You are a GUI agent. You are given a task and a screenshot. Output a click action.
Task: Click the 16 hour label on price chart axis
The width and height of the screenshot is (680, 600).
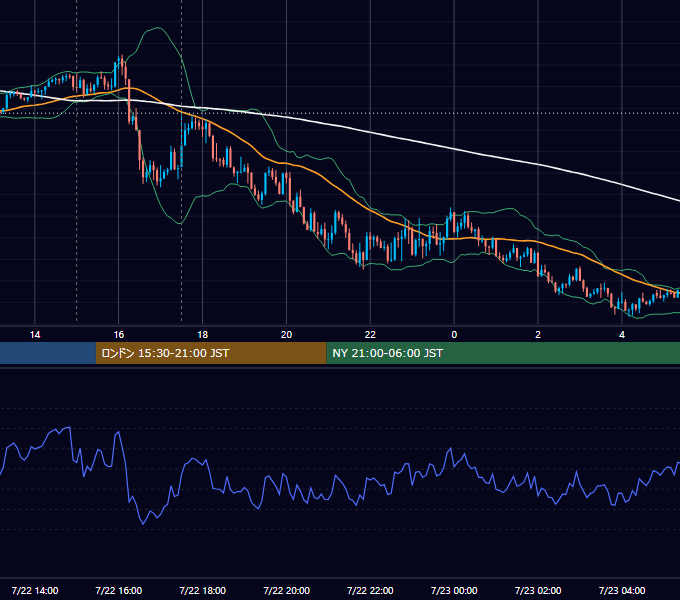(118, 335)
